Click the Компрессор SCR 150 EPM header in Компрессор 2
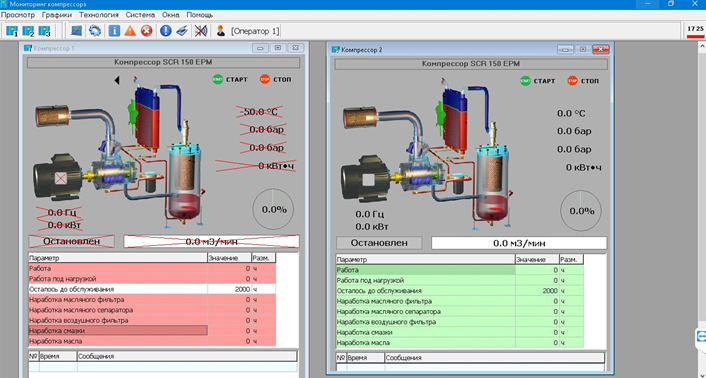This screenshot has width=706, height=378. tap(471, 64)
